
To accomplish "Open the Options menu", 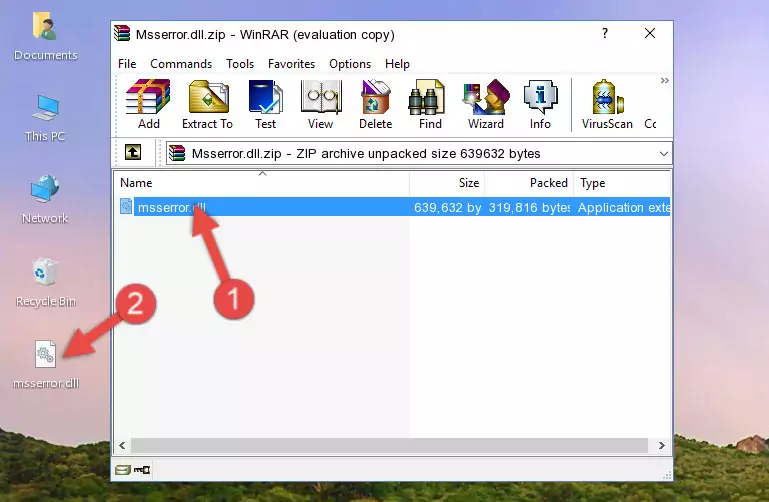I will [x=350, y=64].
